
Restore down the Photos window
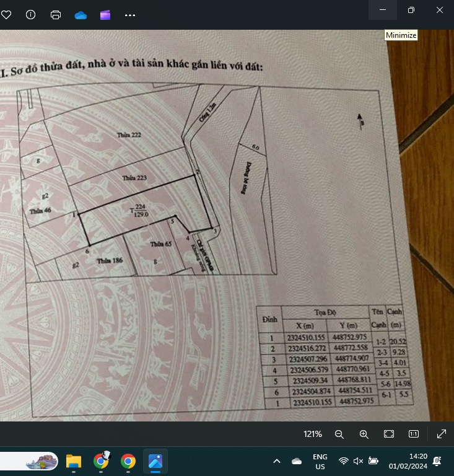[x=411, y=10]
